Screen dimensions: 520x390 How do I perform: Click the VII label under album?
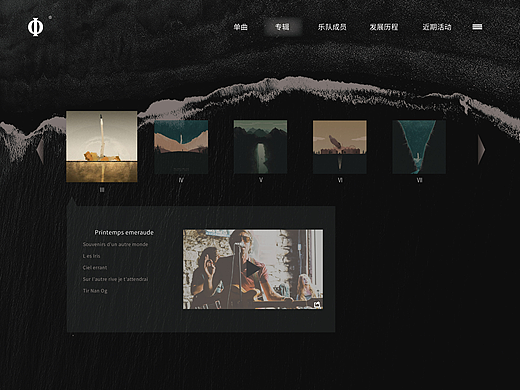pos(419,180)
